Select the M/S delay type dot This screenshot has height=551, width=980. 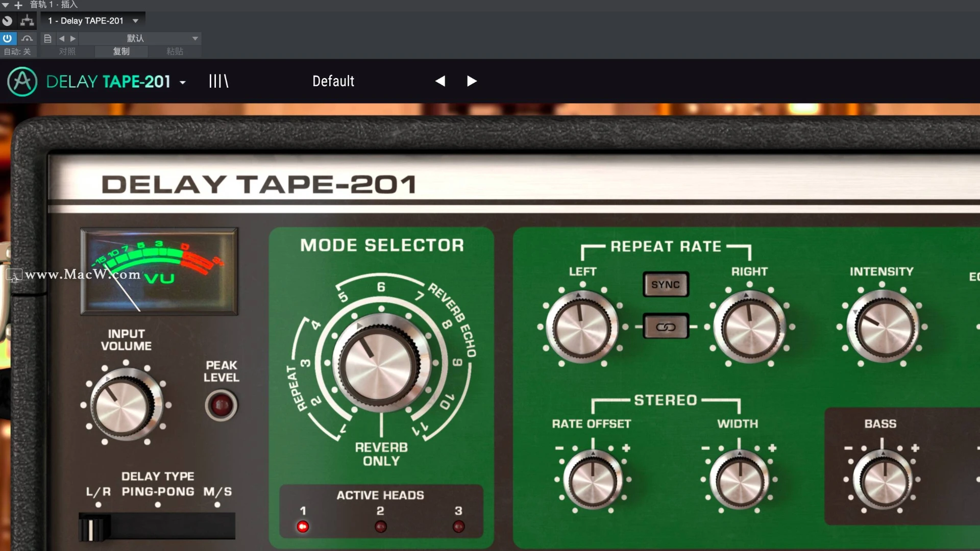click(217, 505)
